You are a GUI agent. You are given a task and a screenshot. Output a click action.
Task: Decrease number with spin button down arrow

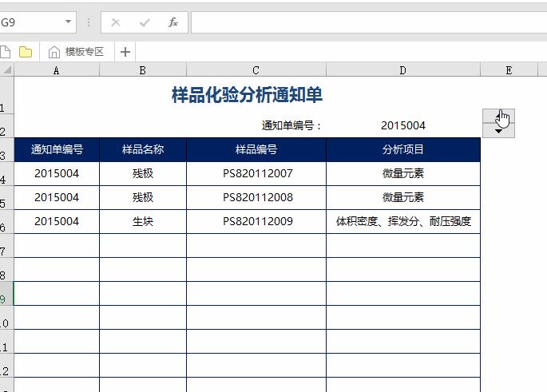point(498,131)
